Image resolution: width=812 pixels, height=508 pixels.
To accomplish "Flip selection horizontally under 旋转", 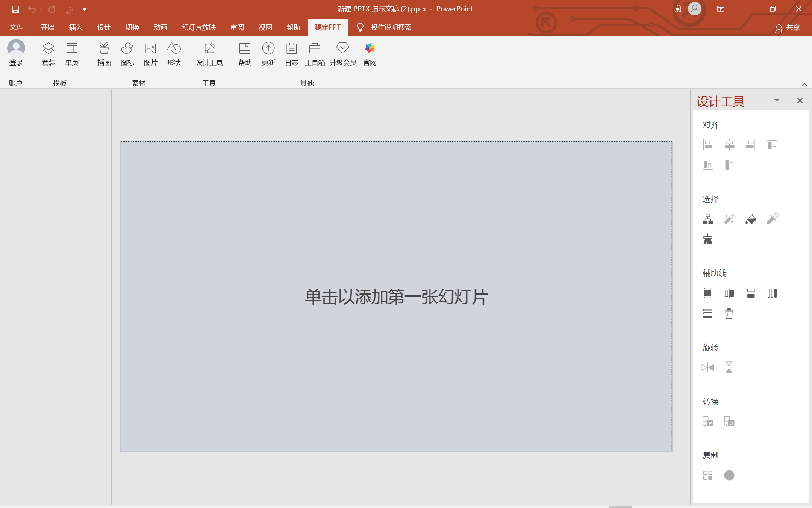I will (708, 367).
